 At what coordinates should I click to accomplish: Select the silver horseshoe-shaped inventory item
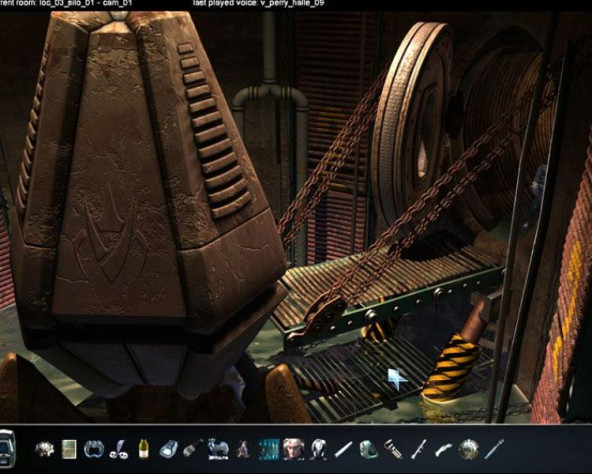tap(319, 449)
